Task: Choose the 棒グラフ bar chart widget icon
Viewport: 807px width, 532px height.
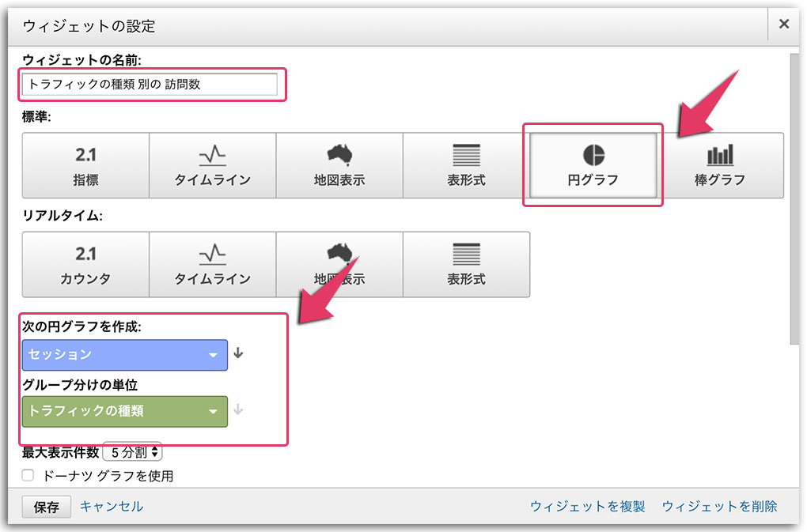Action: (720, 164)
